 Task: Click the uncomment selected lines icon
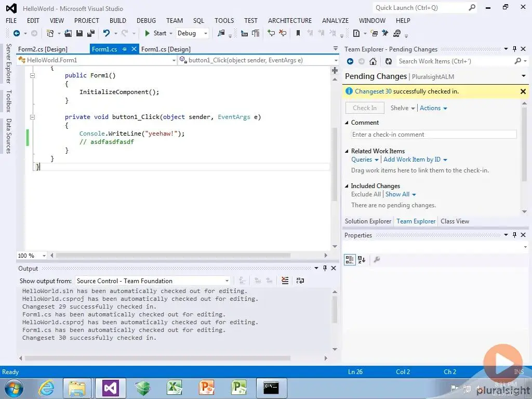point(283,33)
